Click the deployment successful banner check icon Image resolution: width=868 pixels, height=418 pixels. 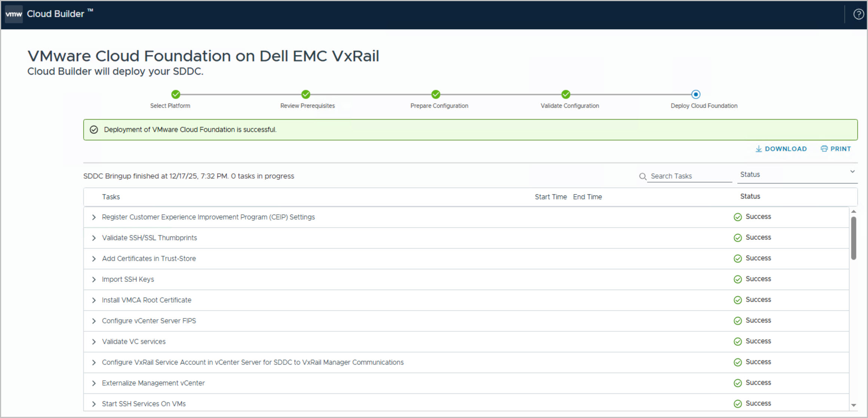pos(94,130)
